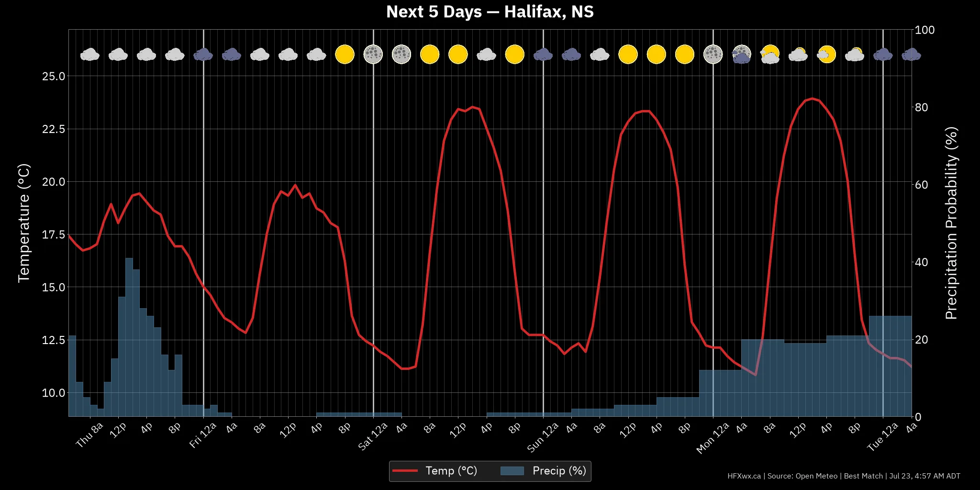Click the "Temperature (°C)" axis title
The width and height of the screenshot is (980, 490).
(23, 223)
